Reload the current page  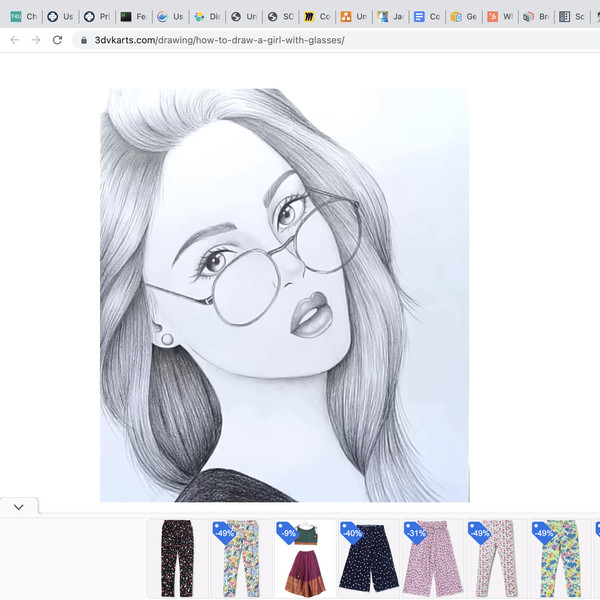pos(58,40)
